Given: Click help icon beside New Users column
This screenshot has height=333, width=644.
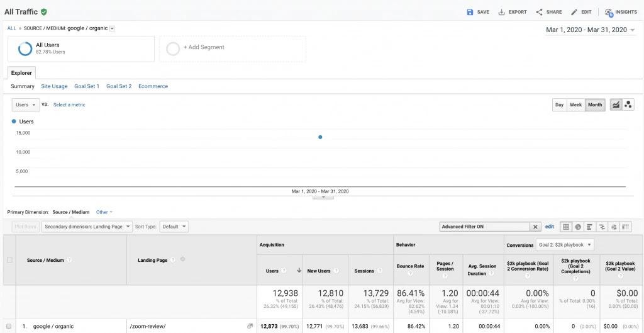Looking at the screenshot, I should point(336,271).
